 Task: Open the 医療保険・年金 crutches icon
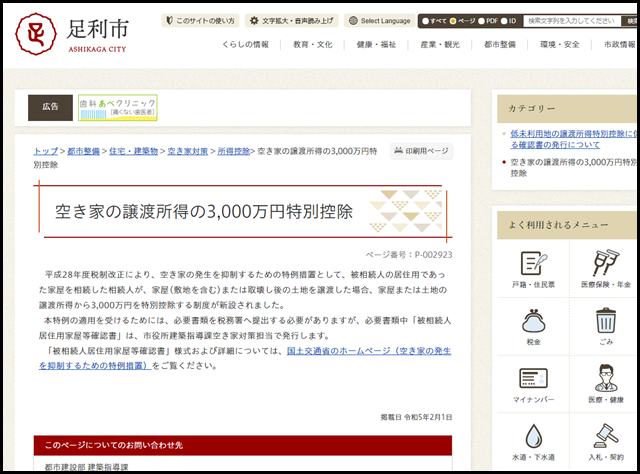[606, 263]
